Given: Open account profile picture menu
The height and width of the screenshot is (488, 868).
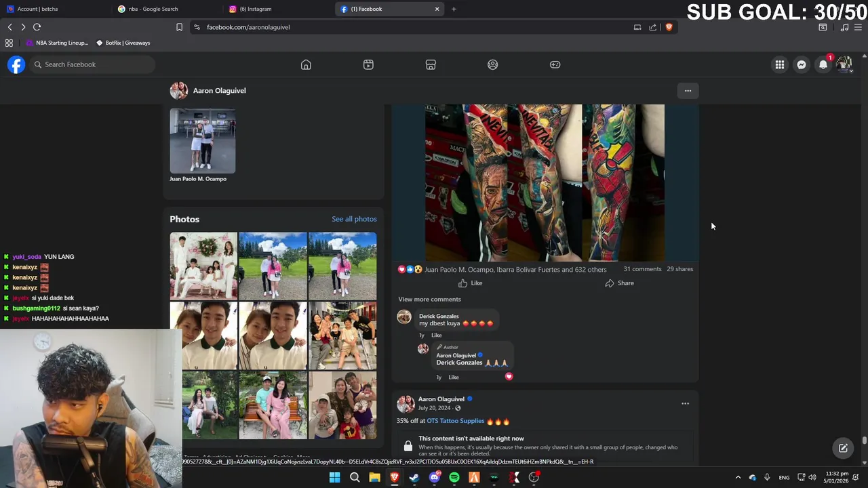Looking at the screenshot, I should tap(844, 64).
